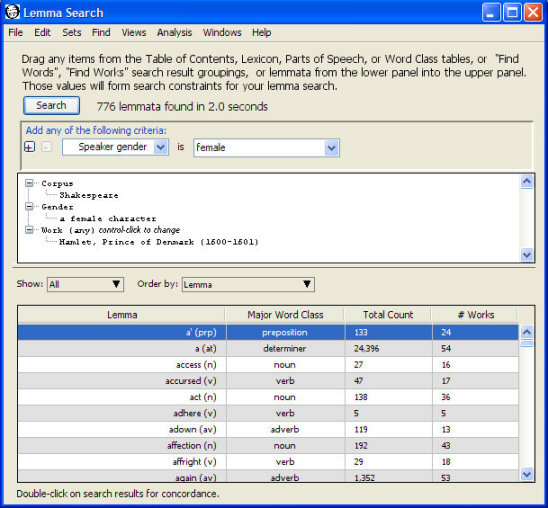Click the results table scrollbar thumb

pyautogui.click(x=527, y=343)
